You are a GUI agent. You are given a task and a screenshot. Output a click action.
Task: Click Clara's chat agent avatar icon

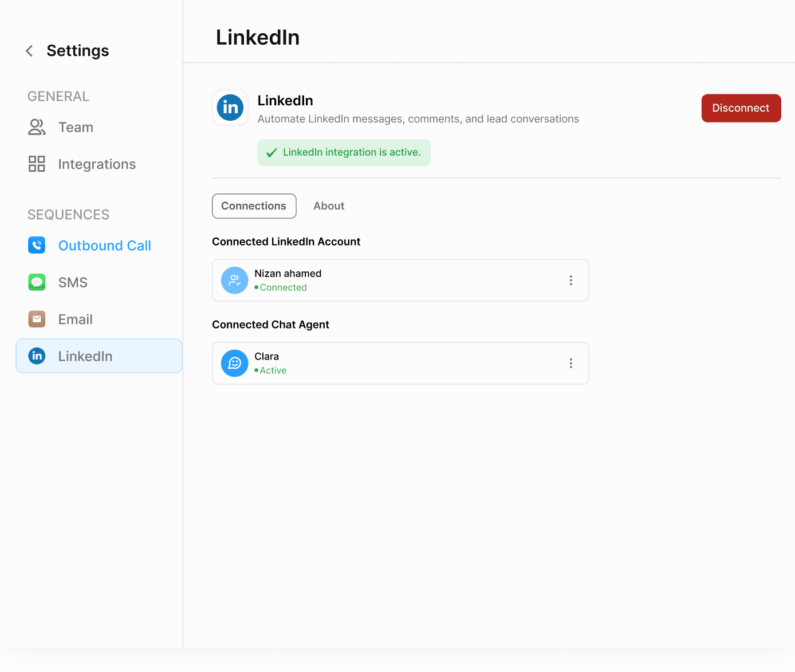[x=235, y=363]
